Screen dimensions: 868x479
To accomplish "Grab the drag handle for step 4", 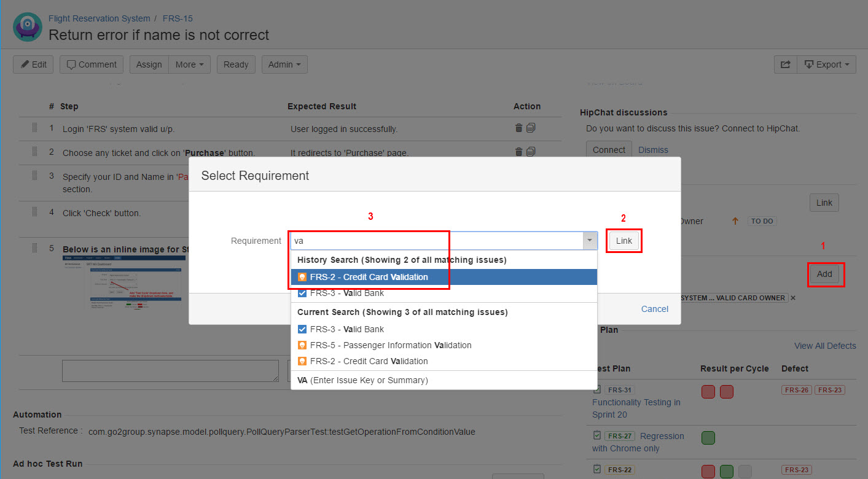I will [34, 212].
